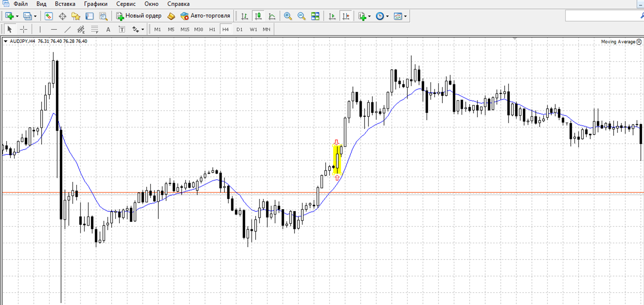This screenshot has width=644, height=305.
Task: Open the Графики menu
Action: [96, 4]
